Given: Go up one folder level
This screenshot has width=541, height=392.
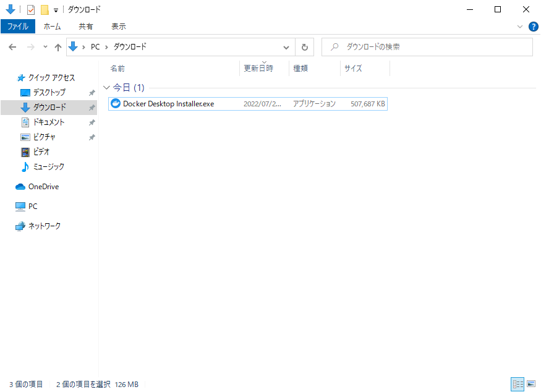Looking at the screenshot, I should tap(58, 47).
